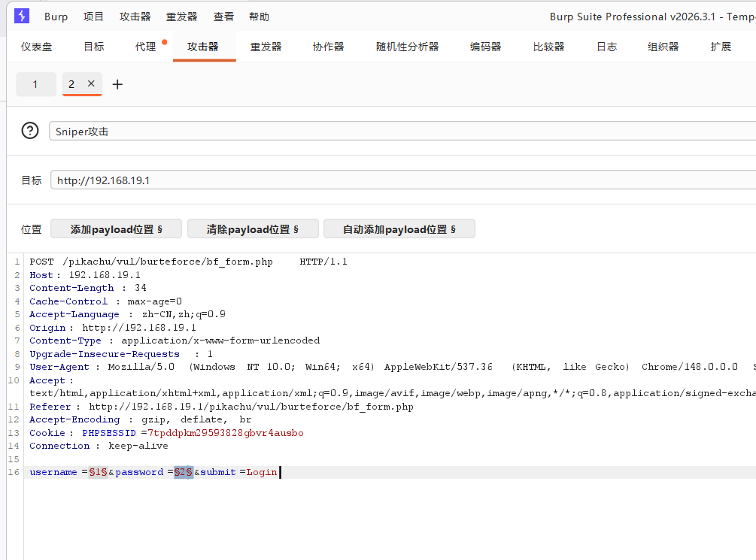Switch to the 日志 tab
756x560 pixels.
tap(606, 47)
